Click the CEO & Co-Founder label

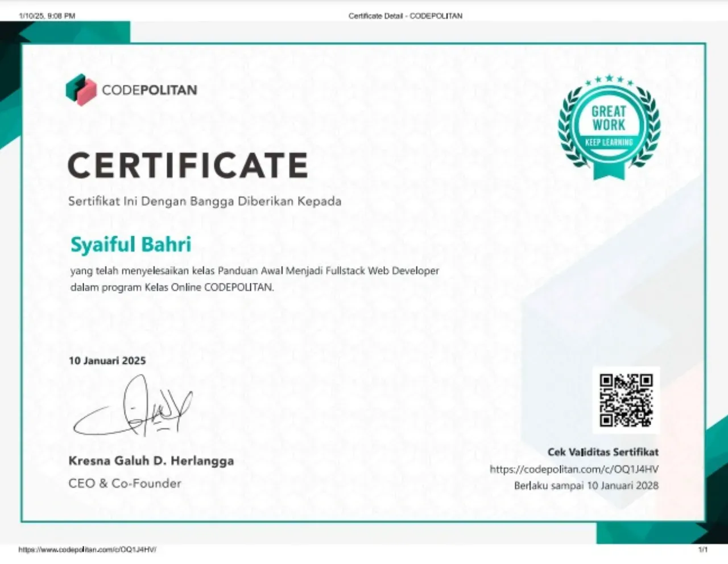[x=124, y=483]
